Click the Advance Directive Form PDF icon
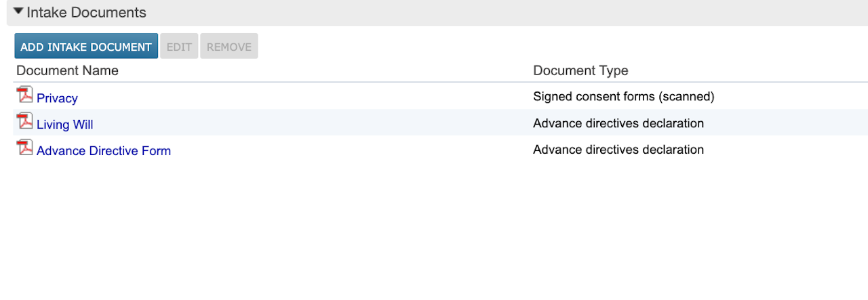This screenshot has width=868, height=300. (24, 148)
